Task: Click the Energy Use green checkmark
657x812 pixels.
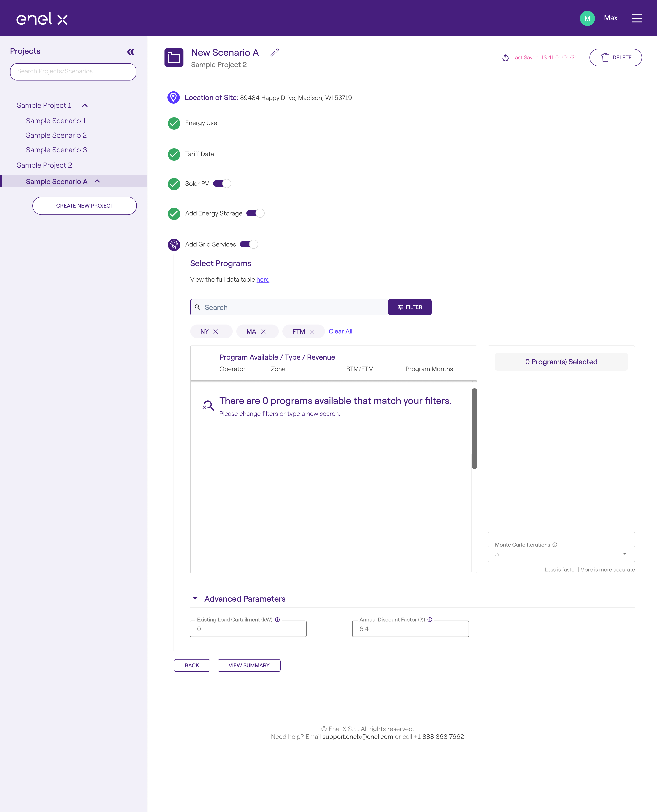Action: (x=174, y=123)
